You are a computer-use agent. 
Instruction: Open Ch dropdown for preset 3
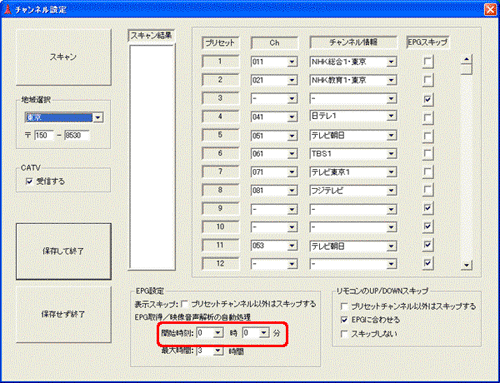[x=292, y=99]
